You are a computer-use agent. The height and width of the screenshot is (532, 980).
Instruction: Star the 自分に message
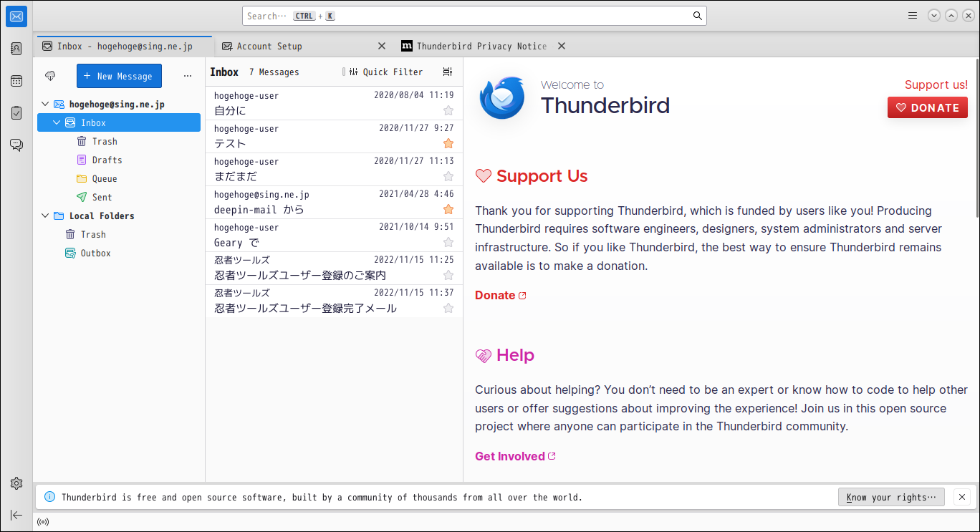pos(448,110)
